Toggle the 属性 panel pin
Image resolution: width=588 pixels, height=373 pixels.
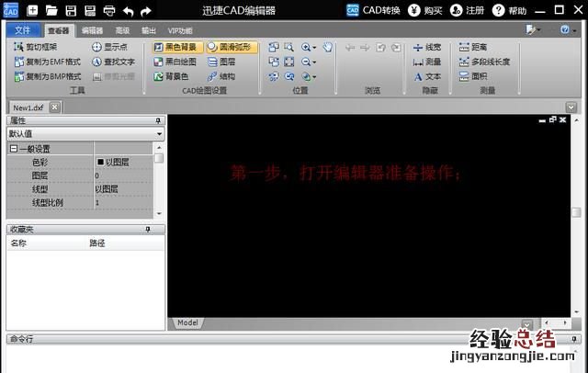158,120
